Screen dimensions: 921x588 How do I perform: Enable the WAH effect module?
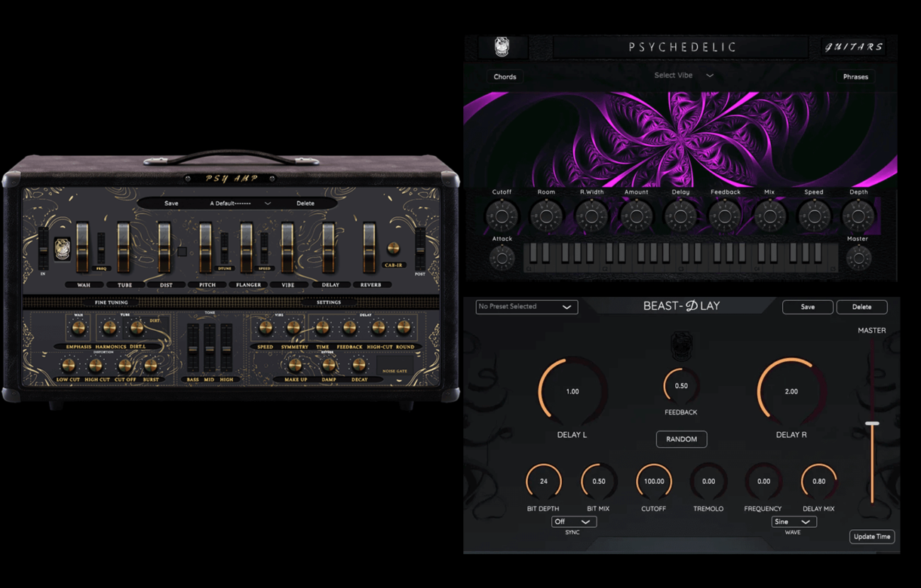[83, 285]
